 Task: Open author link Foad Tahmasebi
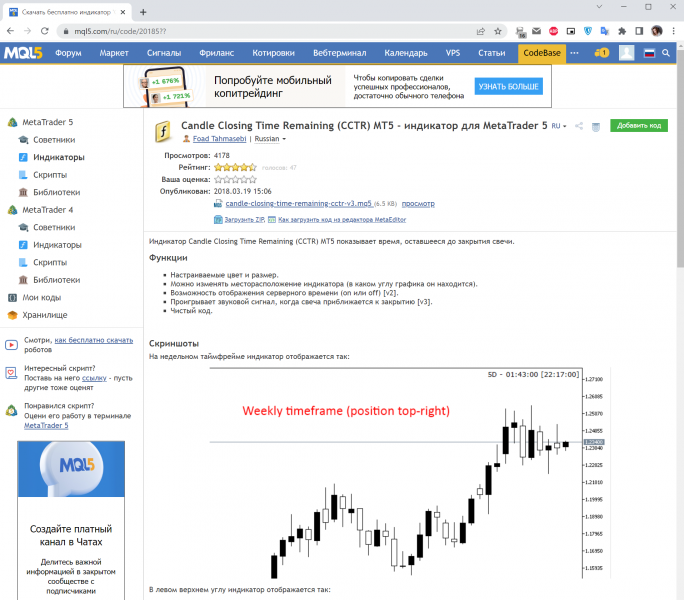click(219, 139)
